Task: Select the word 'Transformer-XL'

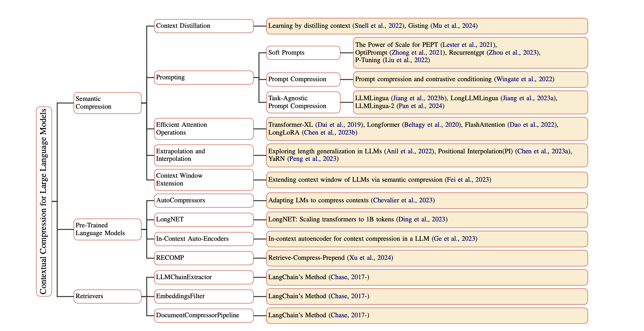Action: 291,125
